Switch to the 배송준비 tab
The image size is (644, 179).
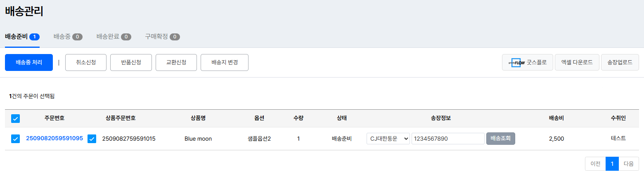[x=22, y=37]
